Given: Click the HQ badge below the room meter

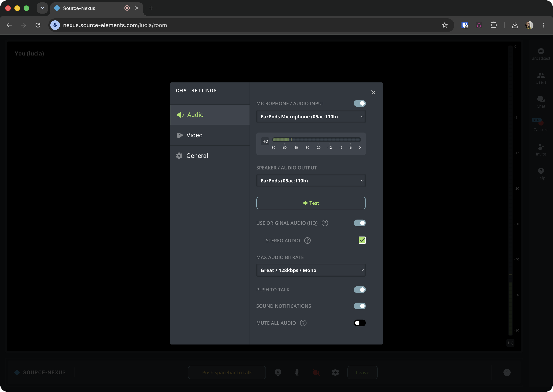Looking at the screenshot, I should pyautogui.click(x=510, y=343).
